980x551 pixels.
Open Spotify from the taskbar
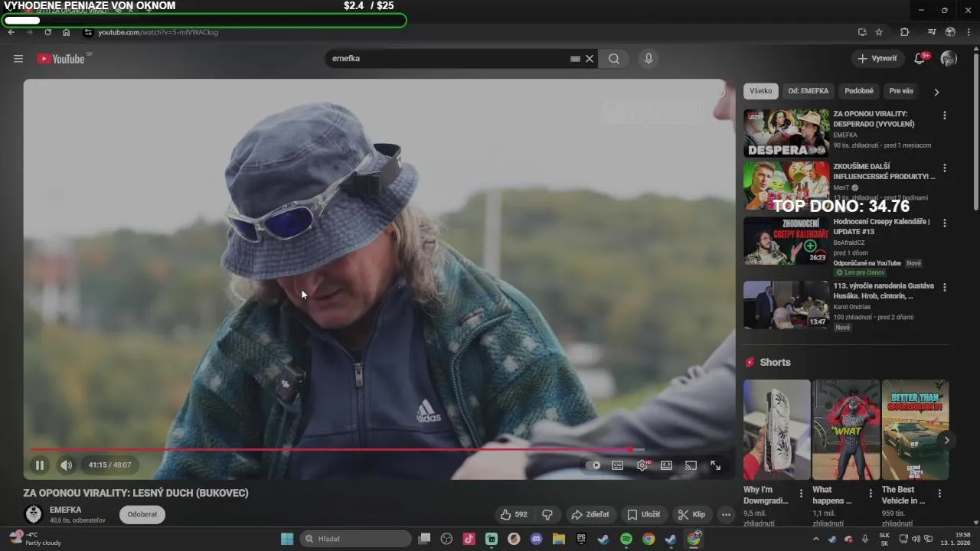626,539
